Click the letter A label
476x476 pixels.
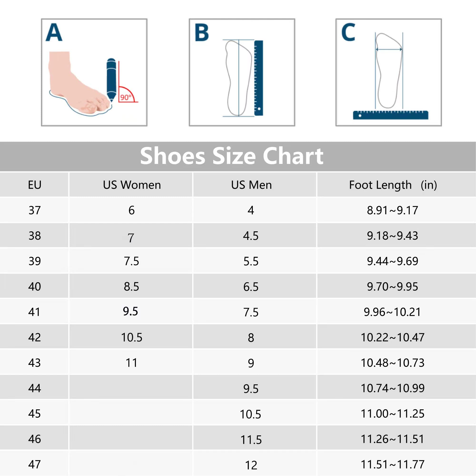pos(54,32)
